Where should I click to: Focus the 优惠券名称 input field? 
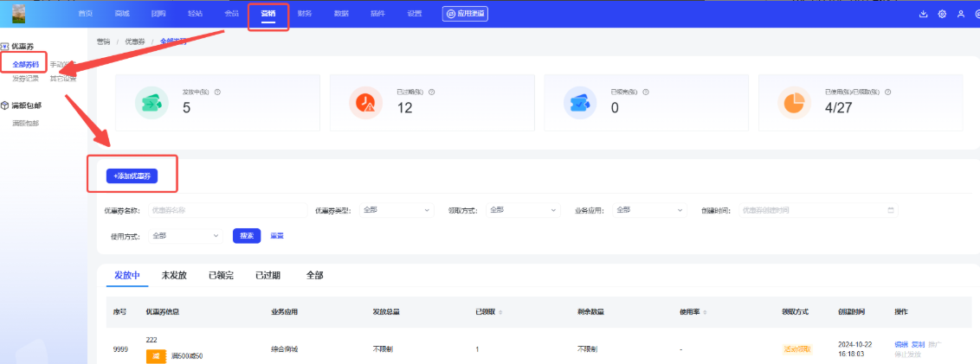pos(227,210)
